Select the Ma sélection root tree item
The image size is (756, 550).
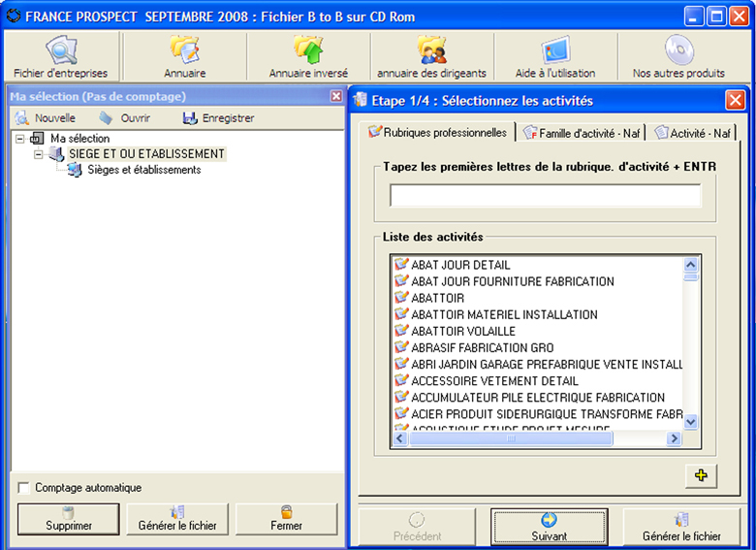point(80,139)
